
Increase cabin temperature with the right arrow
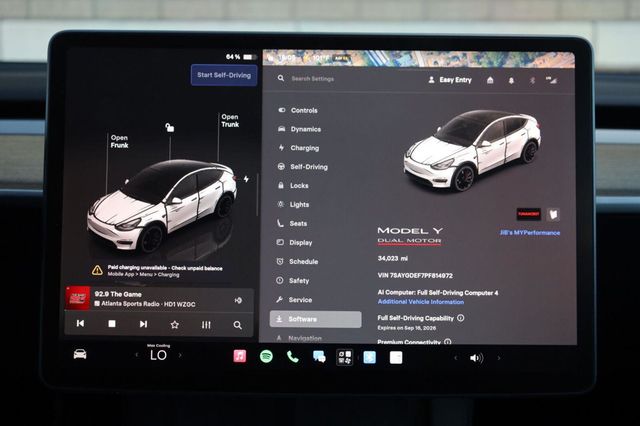180,355
